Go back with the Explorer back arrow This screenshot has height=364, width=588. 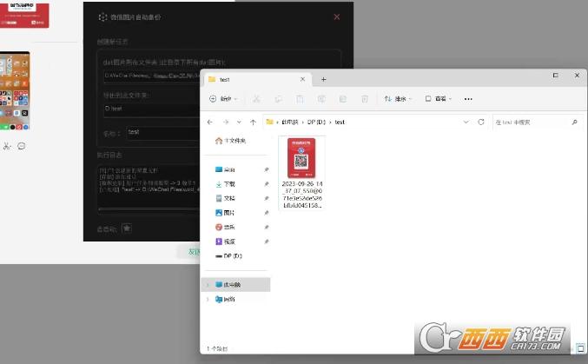tap(210, 122)
